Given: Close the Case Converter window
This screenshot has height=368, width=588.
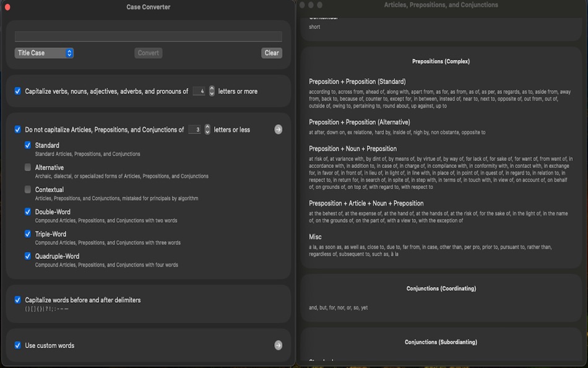Looking at the screenshot, I should (x=7, y=7).
